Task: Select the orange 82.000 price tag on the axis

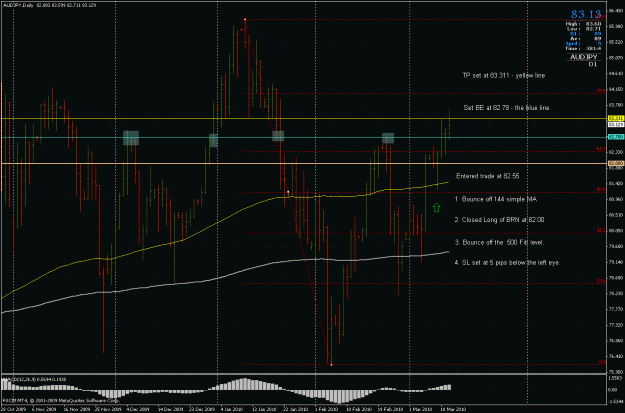Action: pos(616,163)
